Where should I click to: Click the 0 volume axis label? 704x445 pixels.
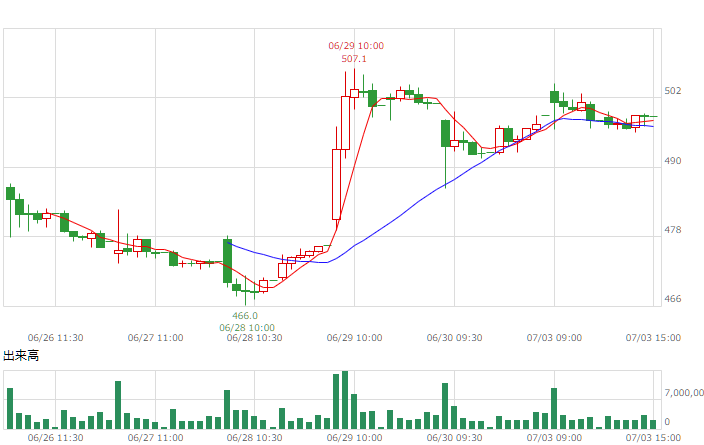coord(667,422)
